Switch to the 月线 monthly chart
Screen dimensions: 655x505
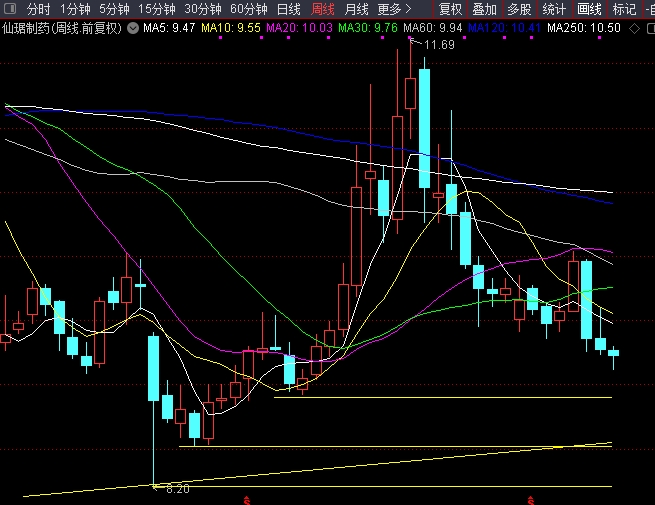tap(356, 9)
